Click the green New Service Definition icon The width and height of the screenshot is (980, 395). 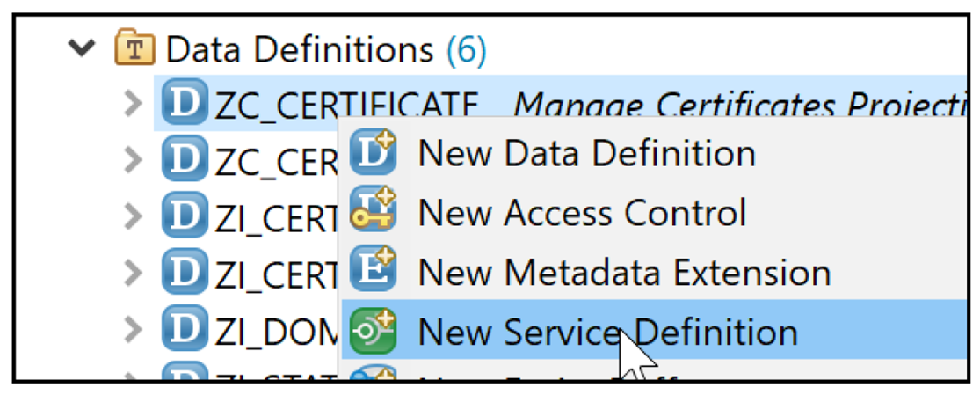374,331
